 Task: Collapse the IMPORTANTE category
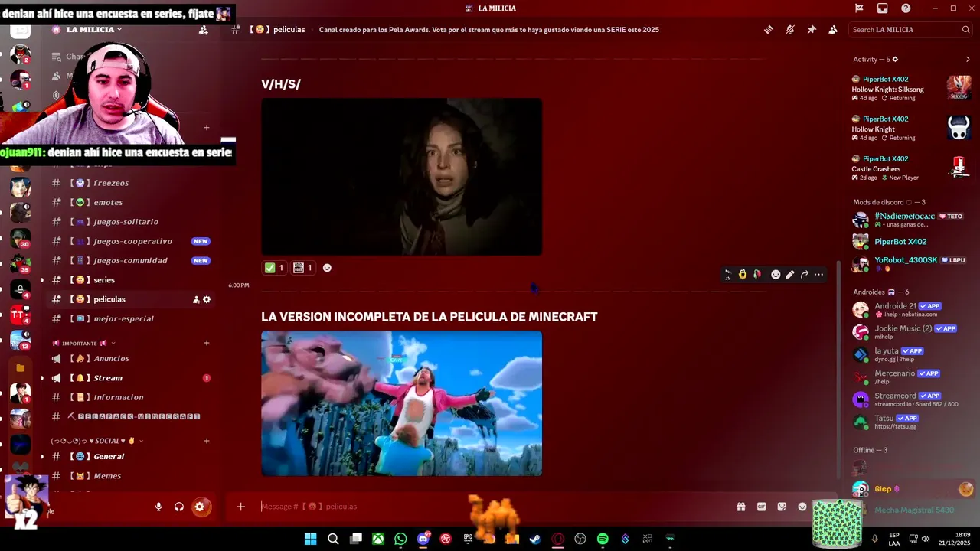click(83, 343)
